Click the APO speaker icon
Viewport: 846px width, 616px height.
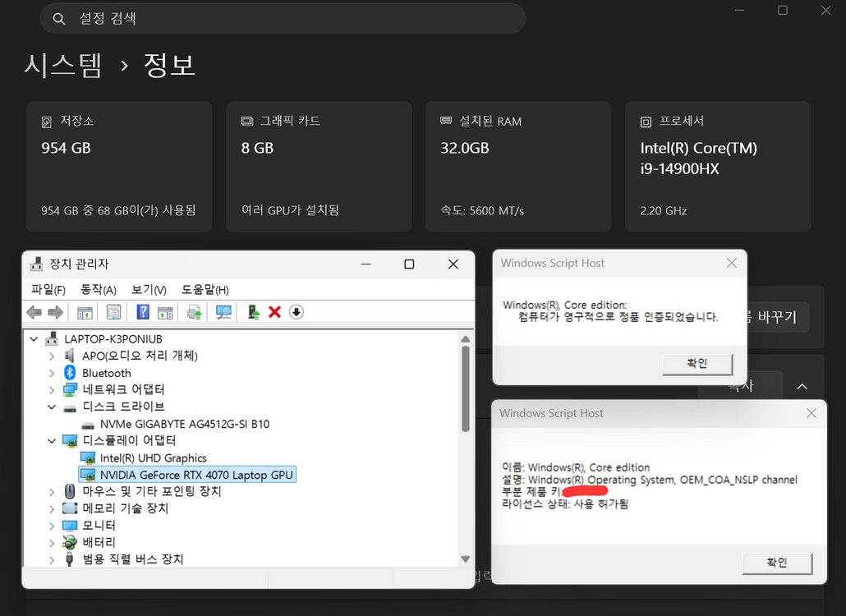[70, 356]
